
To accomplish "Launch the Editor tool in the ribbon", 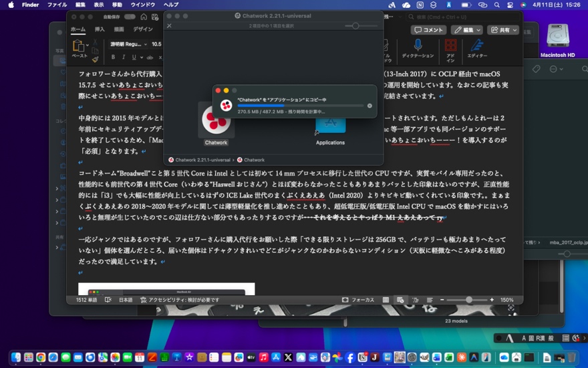I will 477,46.
